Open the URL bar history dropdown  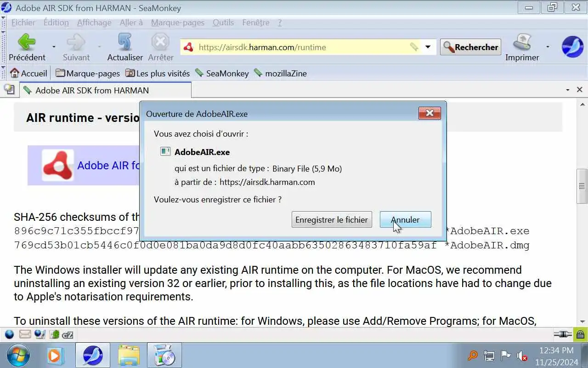tap(428, 47)
